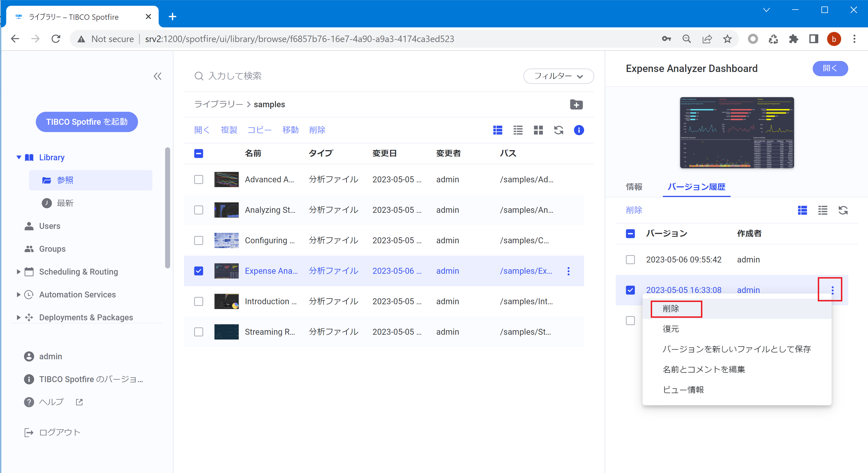Reload the browser page
Viewport: 868px width, 473px height.
[x=56, y=39]
